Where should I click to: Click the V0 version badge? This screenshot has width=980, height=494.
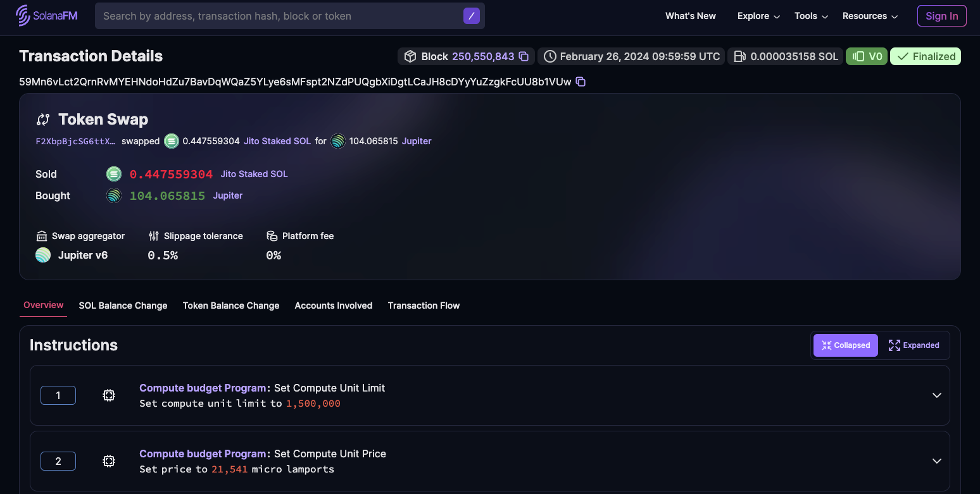[x=867, y=56]
